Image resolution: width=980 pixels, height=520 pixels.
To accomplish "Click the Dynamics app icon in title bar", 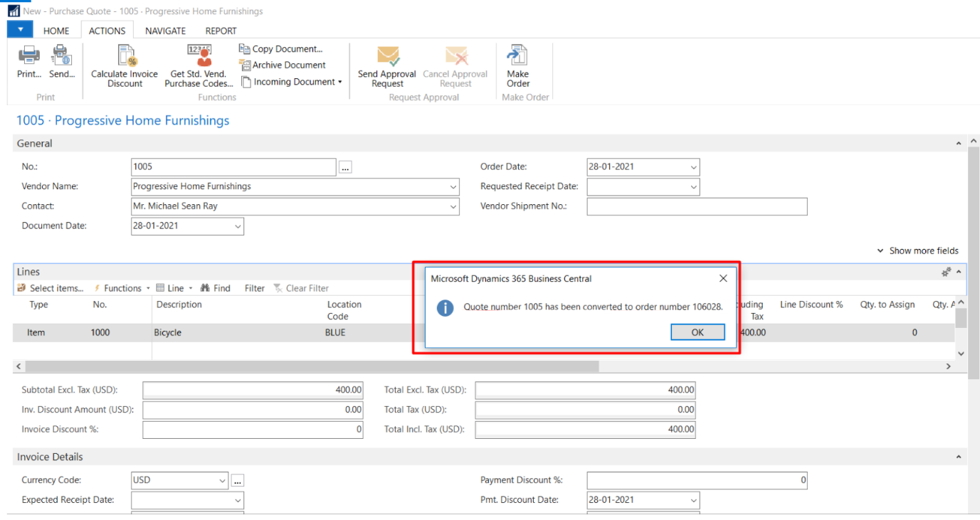I will coord(14,11).
